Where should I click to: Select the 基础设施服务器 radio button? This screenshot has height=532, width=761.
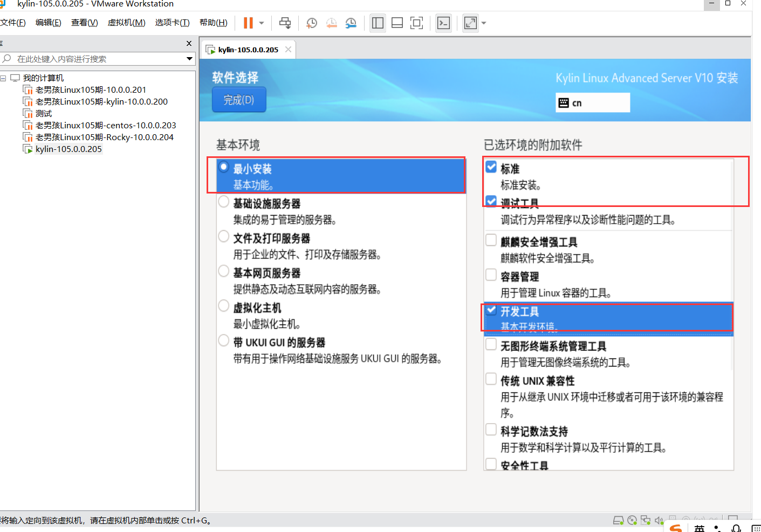(x=224, y=202)
